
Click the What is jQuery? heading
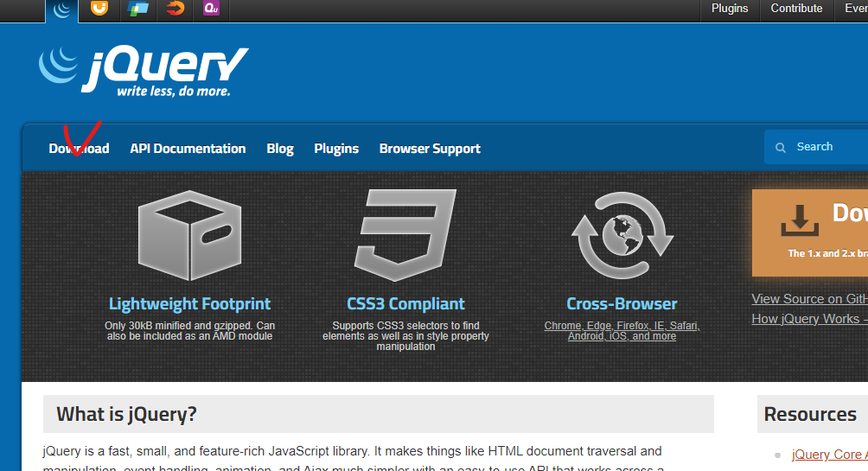pos(127,414)
